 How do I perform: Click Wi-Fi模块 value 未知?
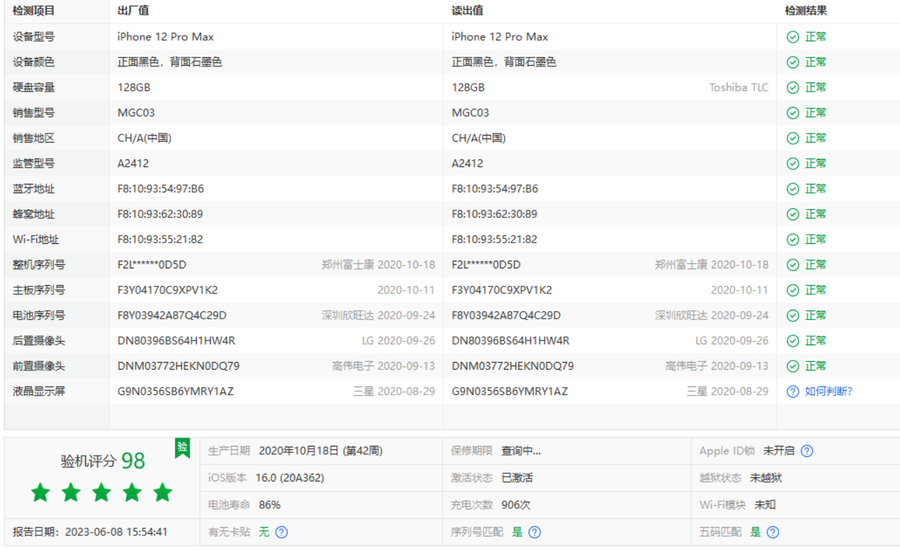(765, 505)
